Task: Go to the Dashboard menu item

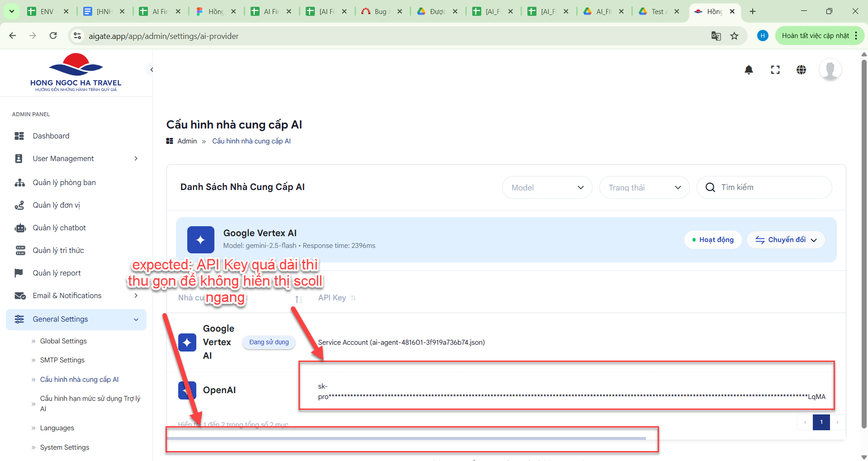Action: tap(51, 136)
